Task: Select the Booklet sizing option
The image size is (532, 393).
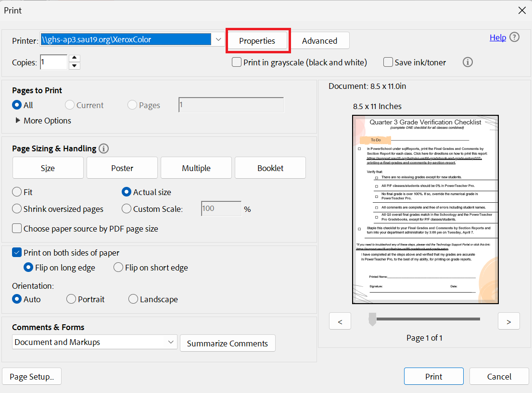Action: point(270,168)
